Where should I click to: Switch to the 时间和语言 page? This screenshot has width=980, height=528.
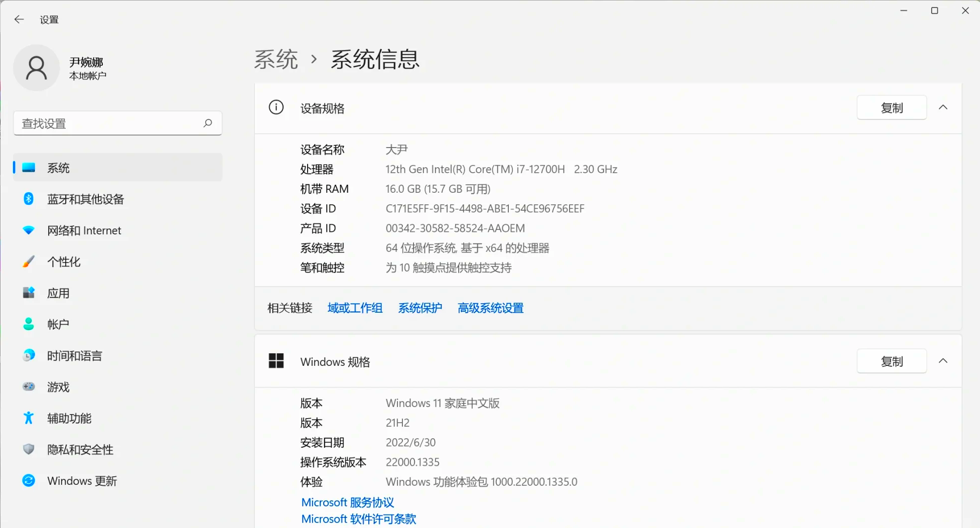[117, 355]
